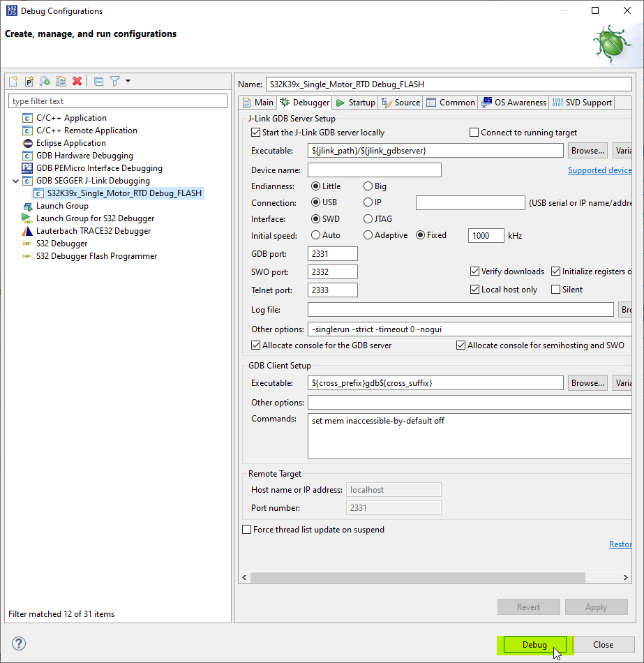
Task: Switch to the OS Awareness tab
Action: click(514, 103)
